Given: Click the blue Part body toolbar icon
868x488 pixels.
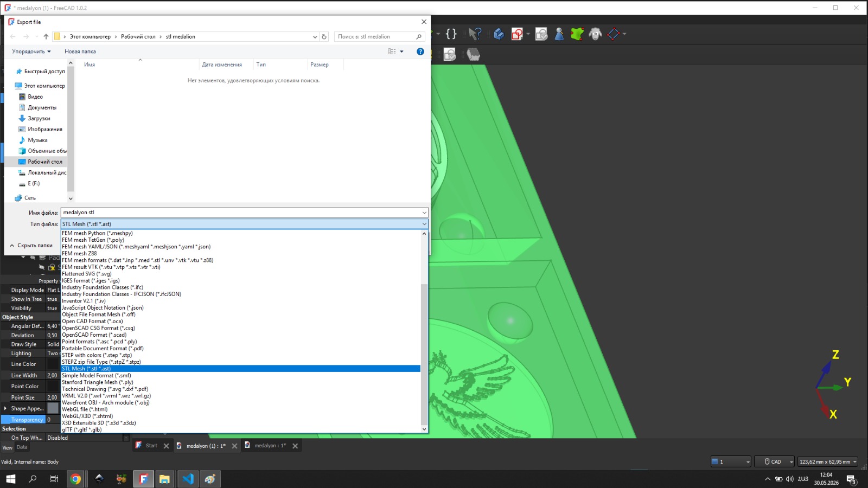Looking at the screenshot, I should tap(499, 34).
